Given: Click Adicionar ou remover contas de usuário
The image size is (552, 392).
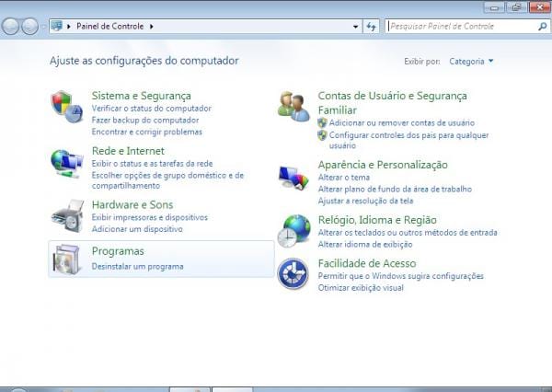Looking at the screenshot, I should (402, 122).
